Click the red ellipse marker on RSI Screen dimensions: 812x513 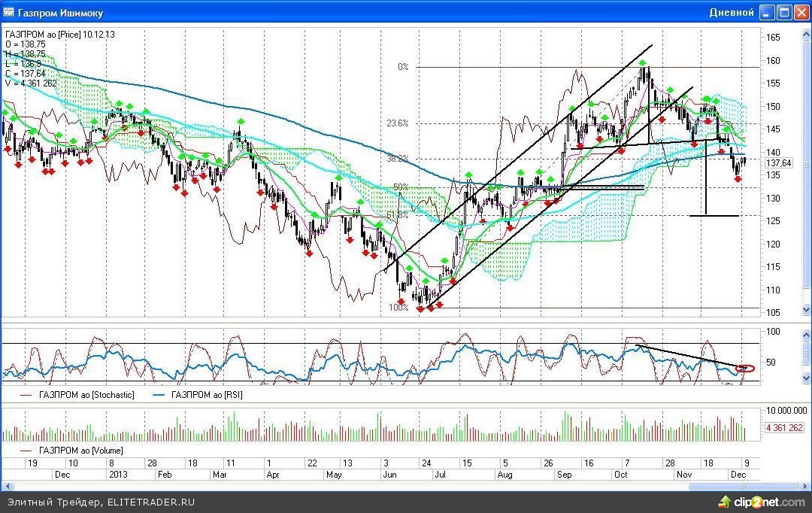click(746, 368)
